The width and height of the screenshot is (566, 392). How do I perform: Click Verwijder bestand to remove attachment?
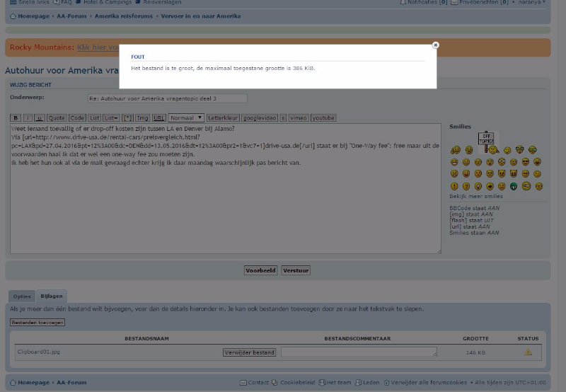coord(249,352)
